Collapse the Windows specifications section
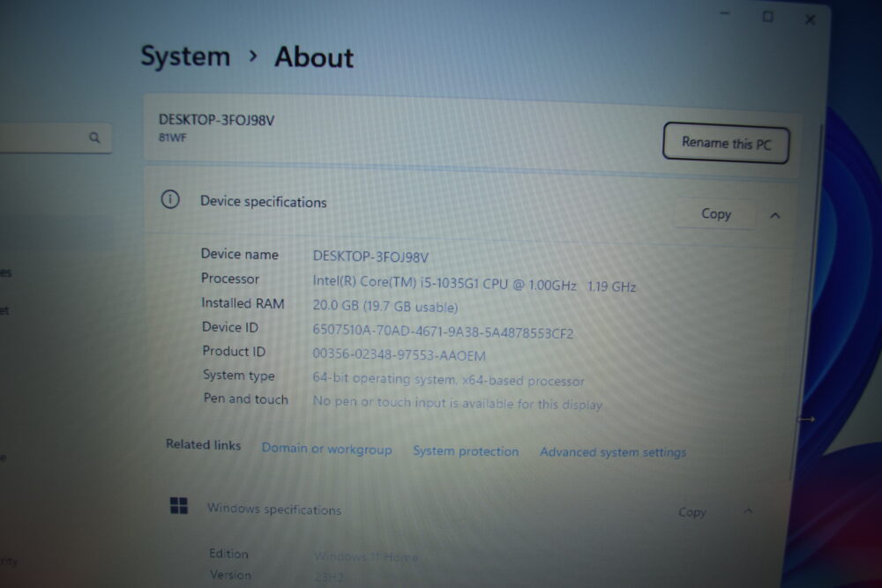882x588 pixels. [748, 511]
